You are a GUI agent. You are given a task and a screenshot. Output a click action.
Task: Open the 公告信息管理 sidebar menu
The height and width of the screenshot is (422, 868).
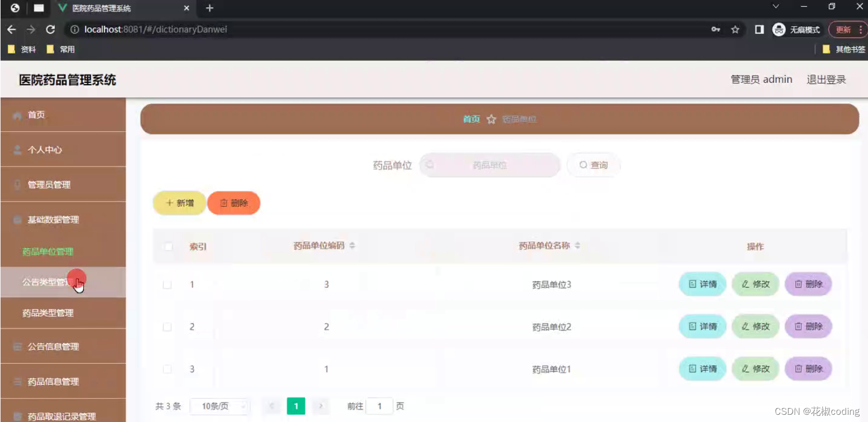pos(53,346)
